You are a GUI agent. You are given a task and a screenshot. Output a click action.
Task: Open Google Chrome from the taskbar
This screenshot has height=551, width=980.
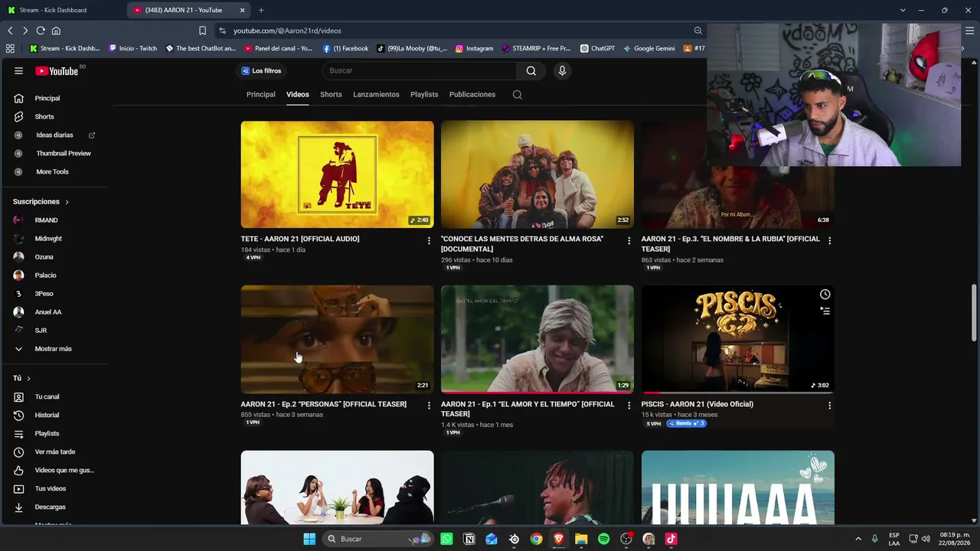click(x=536, y=539)
